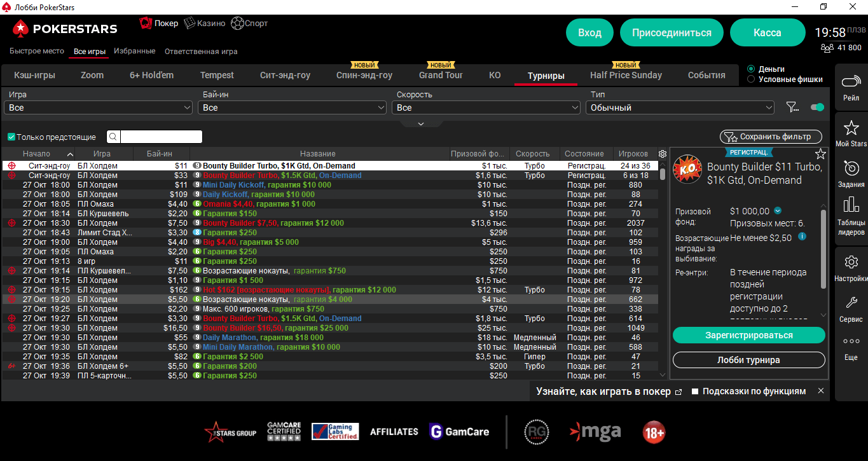Image resolution: width=868 pixels, height=461 pixels.
Task: Open Настройки gear icon in sidebar
Action: (x=851, y=263)
